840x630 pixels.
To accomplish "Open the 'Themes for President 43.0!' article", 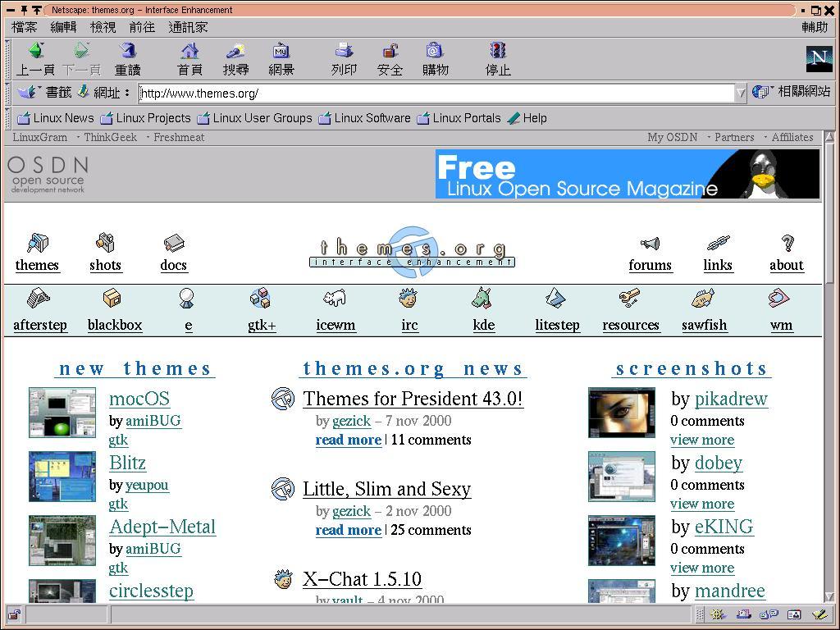I will click(413, 399).
